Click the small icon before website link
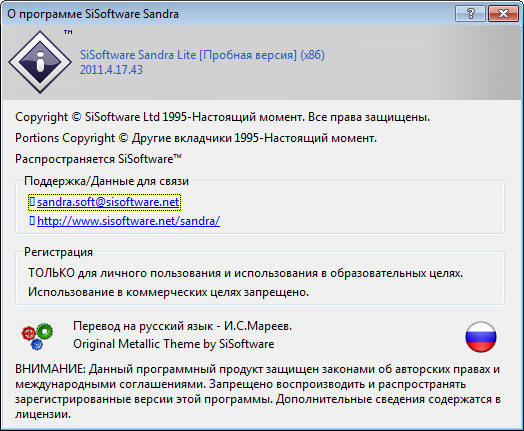Screen dimensions: 524x431 point(32,221)
